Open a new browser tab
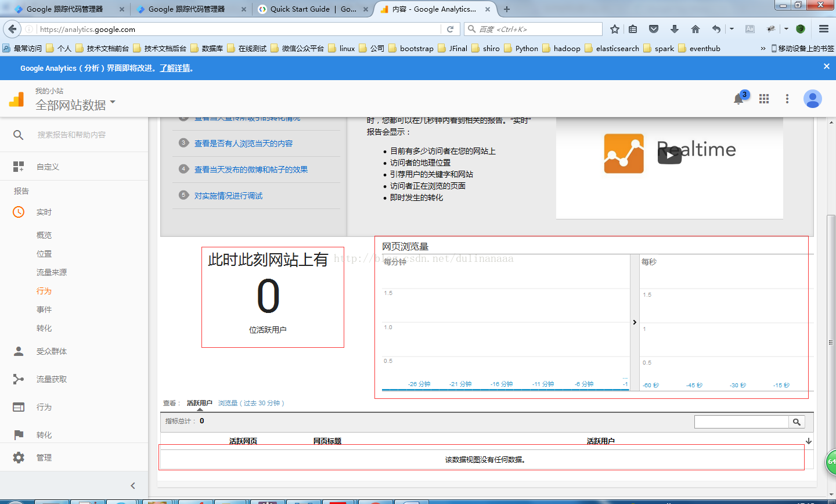 507,9
